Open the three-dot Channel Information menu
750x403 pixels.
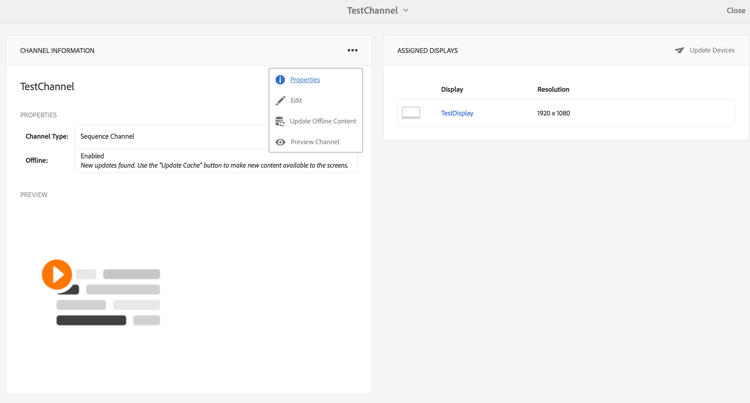[353, 50]
